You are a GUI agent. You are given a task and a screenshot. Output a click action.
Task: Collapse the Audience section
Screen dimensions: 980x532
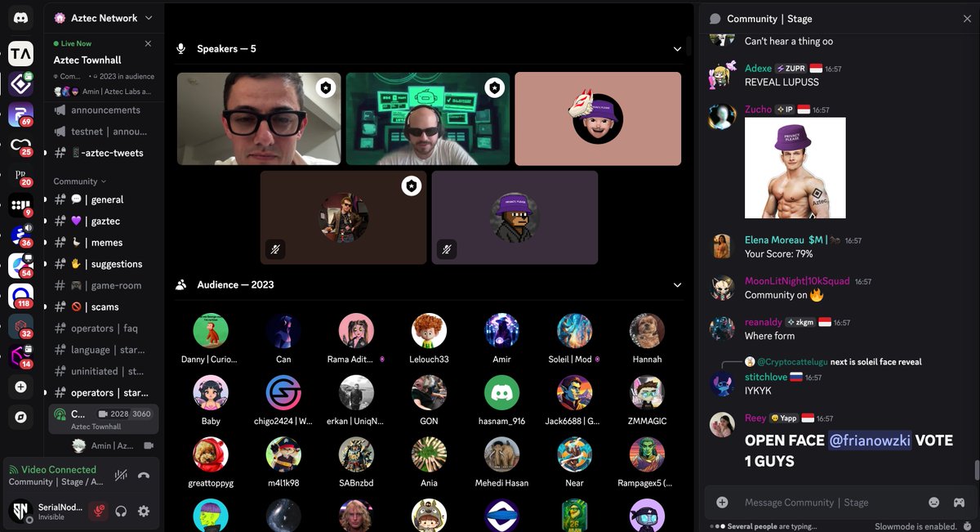[677, 284]
